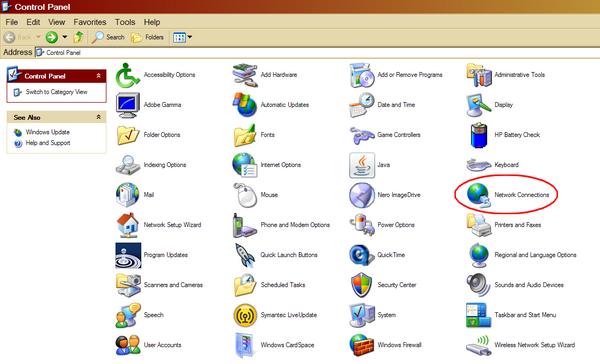Open Windows Firewall brick wall icon

pos(362,345)
